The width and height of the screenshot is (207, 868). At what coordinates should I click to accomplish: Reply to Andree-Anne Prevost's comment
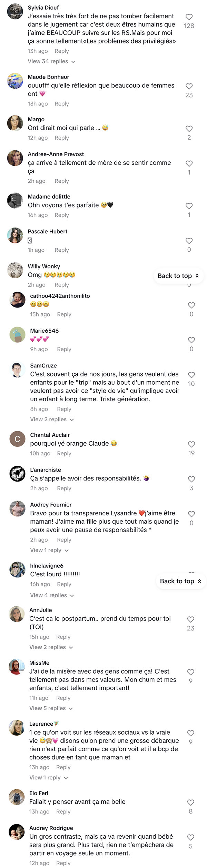[62, 181]
